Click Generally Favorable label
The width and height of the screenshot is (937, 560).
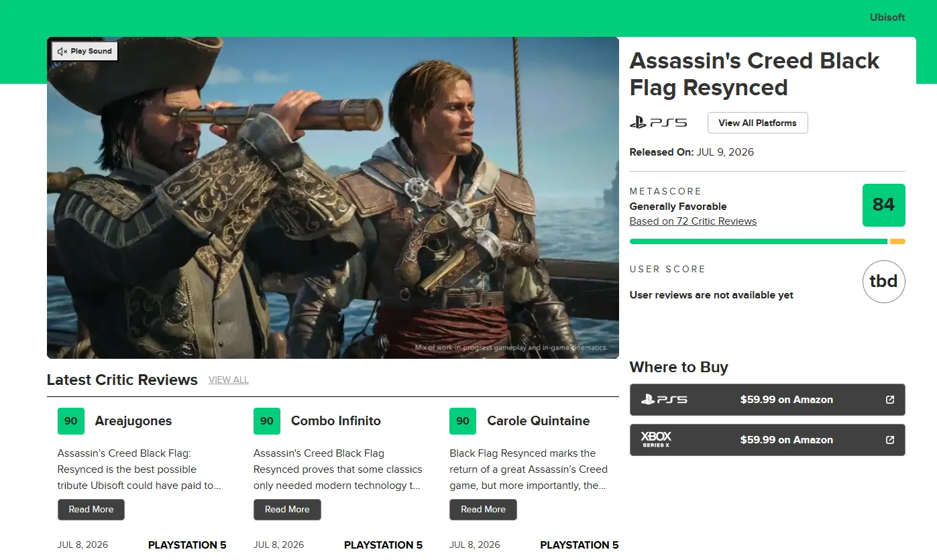tap(678, 207)
